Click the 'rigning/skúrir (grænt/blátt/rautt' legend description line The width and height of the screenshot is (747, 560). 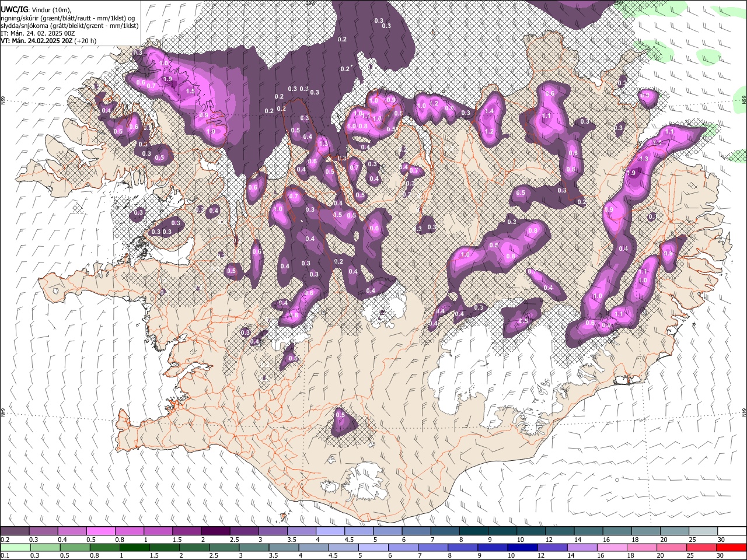67,17
